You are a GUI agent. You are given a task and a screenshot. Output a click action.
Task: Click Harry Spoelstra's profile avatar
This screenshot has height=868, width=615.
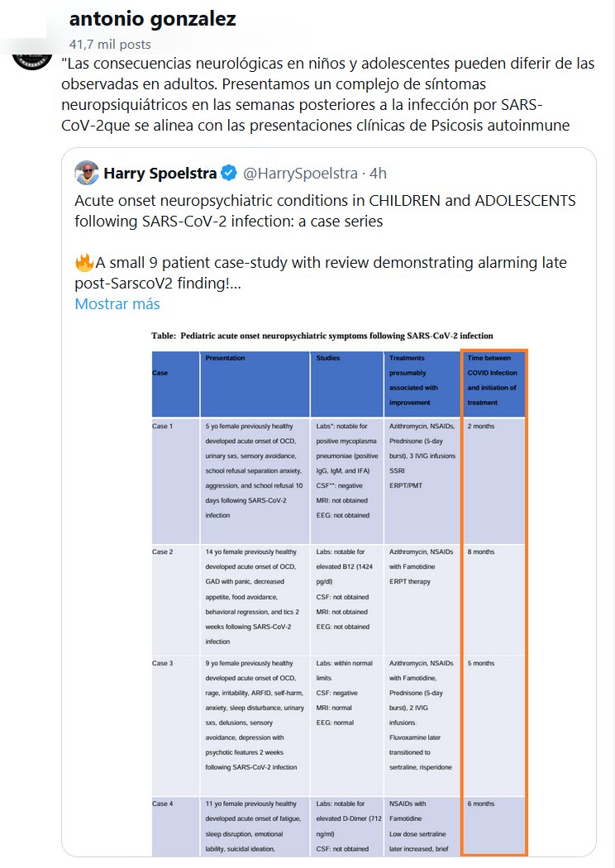coord(87,174)
